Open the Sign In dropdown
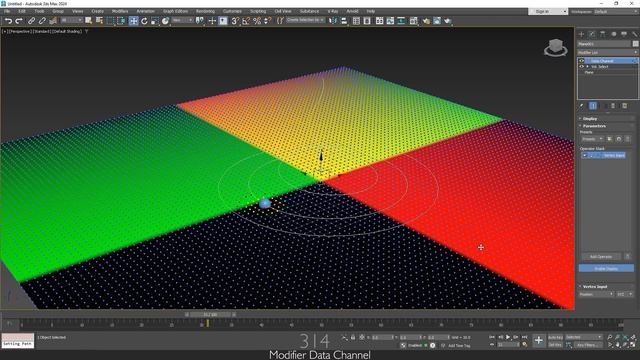Viewport: 640px width, 360px height. pos(548,11)
